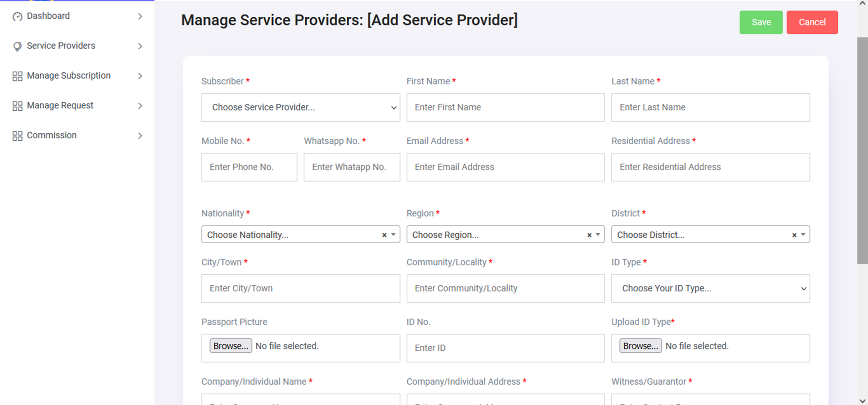Clear the District selection with the x icon
This screenshot has height=405, width=868.
pos(794,235)
